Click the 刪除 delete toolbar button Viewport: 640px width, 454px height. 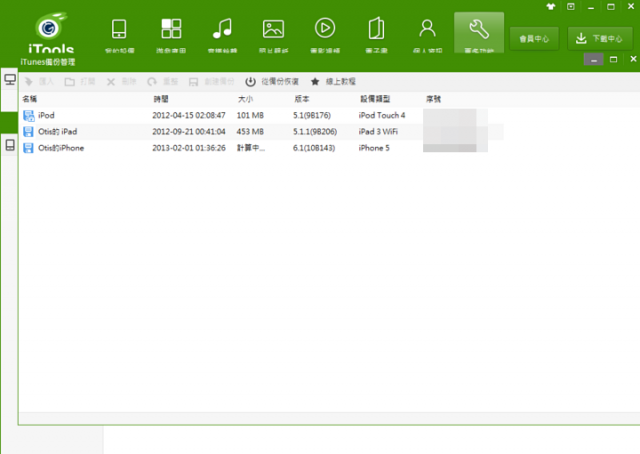121,82
